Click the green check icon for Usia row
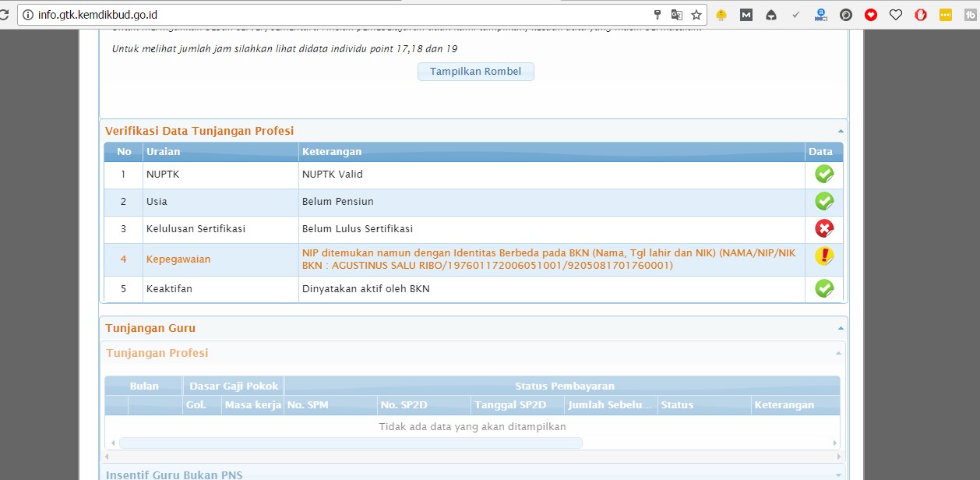 (824, 202)
